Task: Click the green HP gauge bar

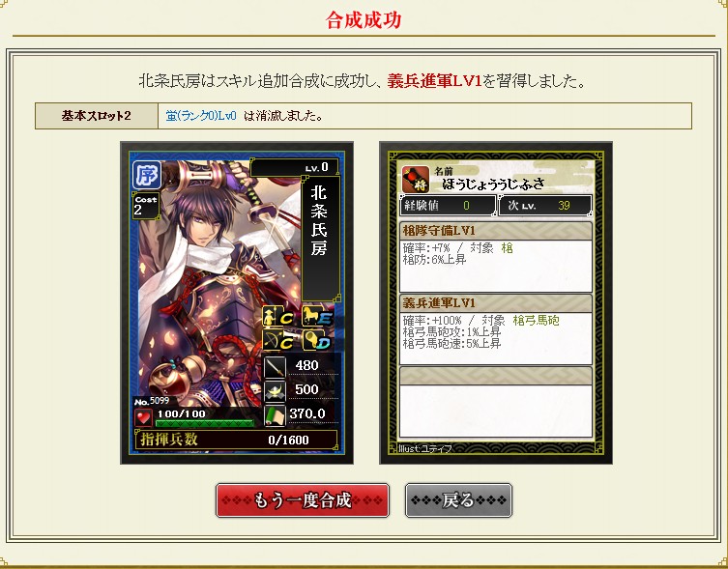Action: [x=205, y=423]
